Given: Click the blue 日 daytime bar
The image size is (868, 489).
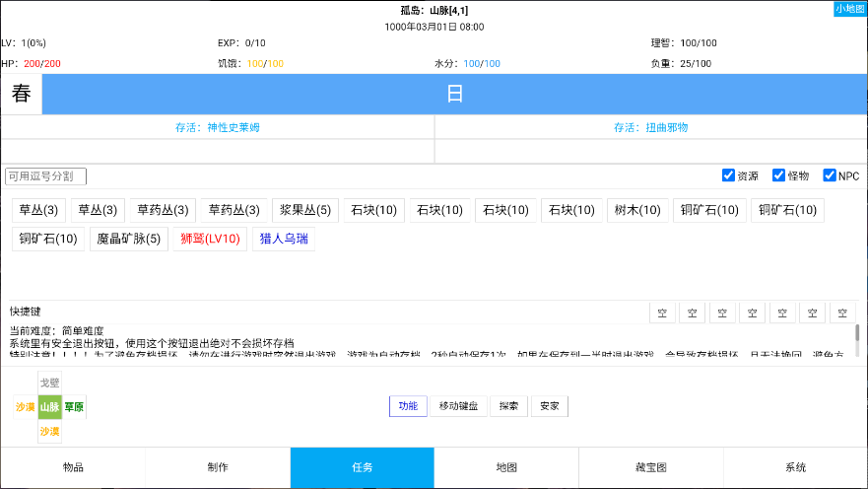Looking at the screenshot, I should click(454, 94).
